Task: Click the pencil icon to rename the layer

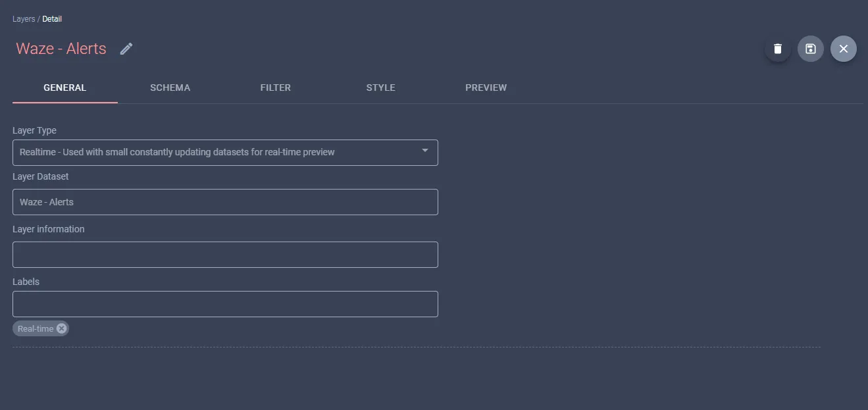Action: (126, 49)
